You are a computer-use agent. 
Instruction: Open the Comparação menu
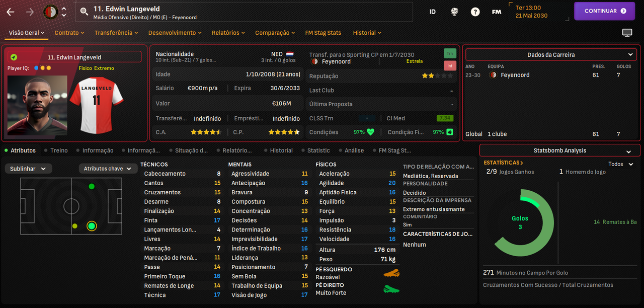click(275, 33)
